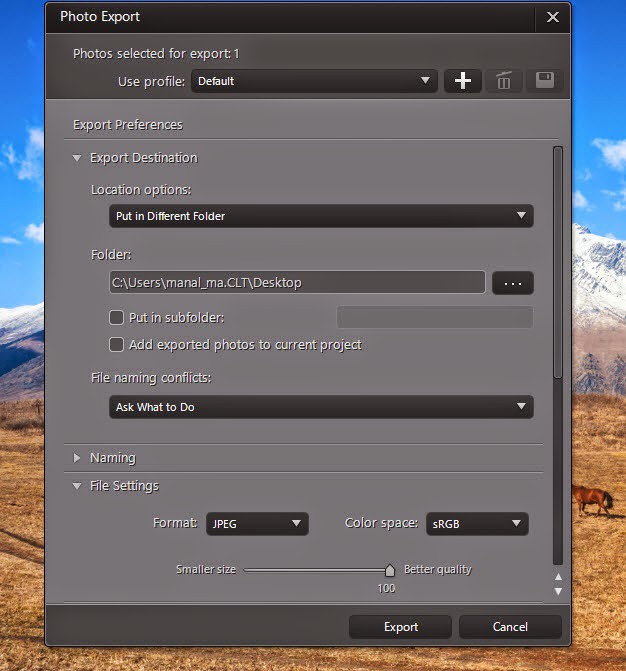This screenshot has height=671, width=626.
Task: Click the Export Preferences heading
Action: [x=128, y=125]
